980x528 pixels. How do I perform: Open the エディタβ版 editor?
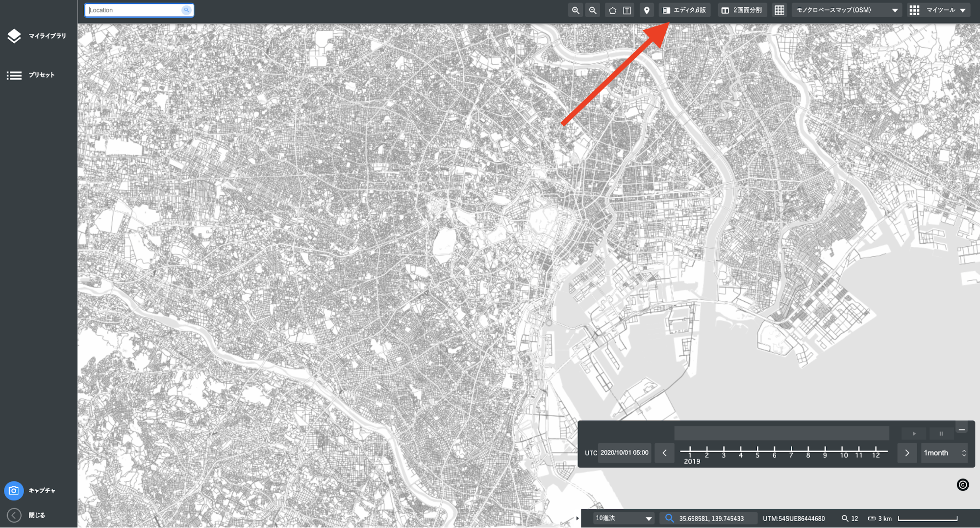click(x=684, y=10)
